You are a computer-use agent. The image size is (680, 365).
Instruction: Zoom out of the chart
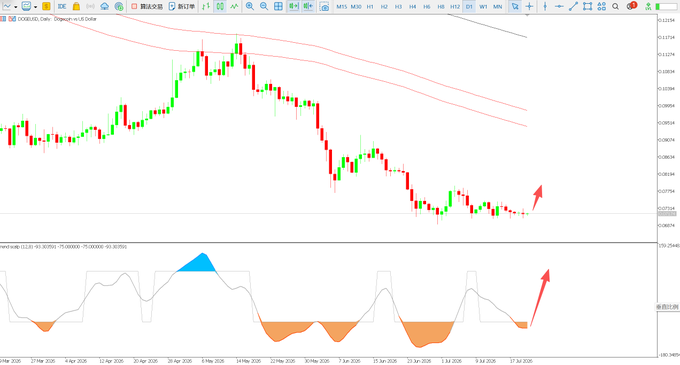264,6
